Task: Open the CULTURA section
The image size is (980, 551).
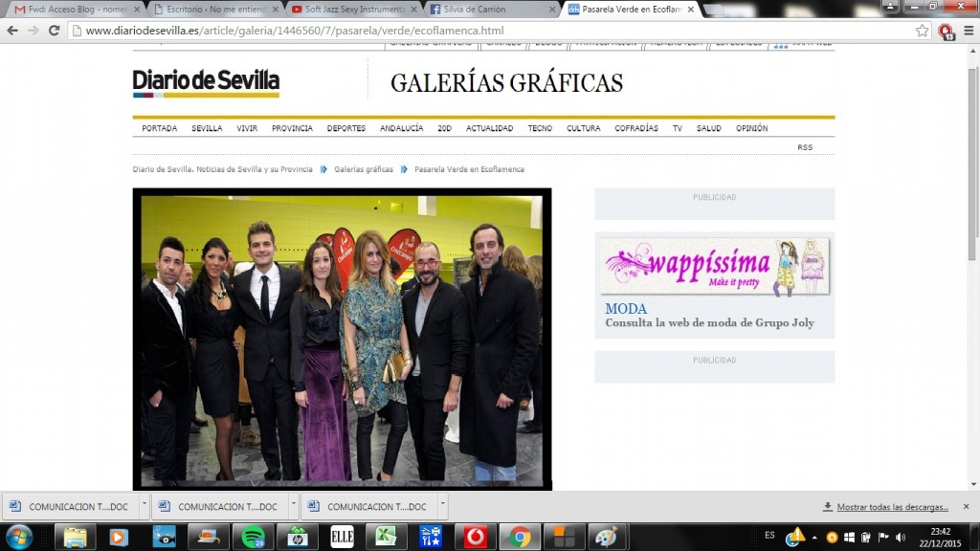Action: point(584,128)
